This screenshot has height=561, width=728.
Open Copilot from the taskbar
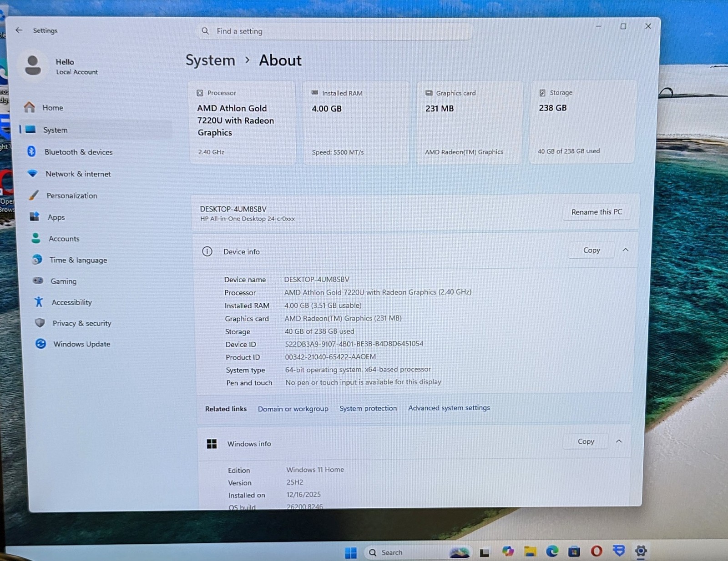pyautogui.click(x=508, y=551)
